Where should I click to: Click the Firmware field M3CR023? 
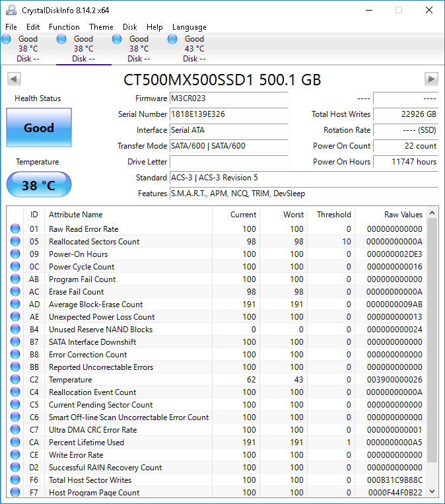click(228, 98)
